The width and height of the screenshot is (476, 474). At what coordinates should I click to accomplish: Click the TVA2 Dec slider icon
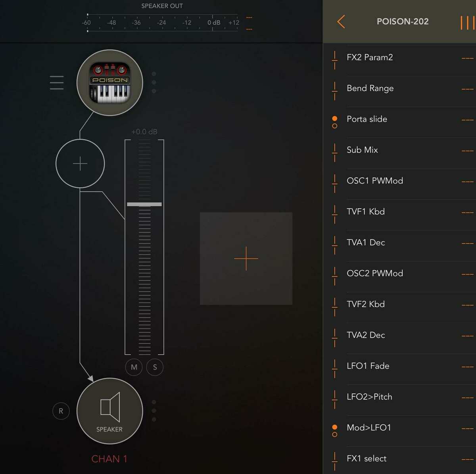(x=335, y=338)
